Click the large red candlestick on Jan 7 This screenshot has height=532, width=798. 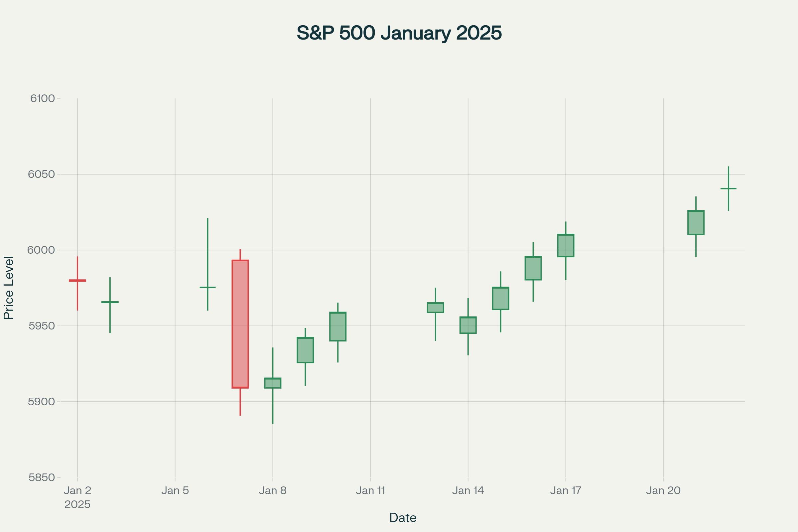240,324
